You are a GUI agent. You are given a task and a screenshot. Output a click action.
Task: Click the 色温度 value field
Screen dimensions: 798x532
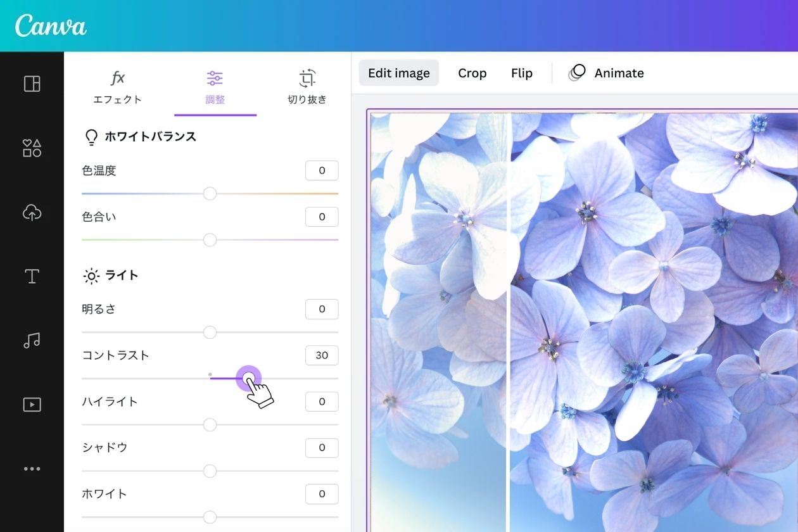coord(322,170)
